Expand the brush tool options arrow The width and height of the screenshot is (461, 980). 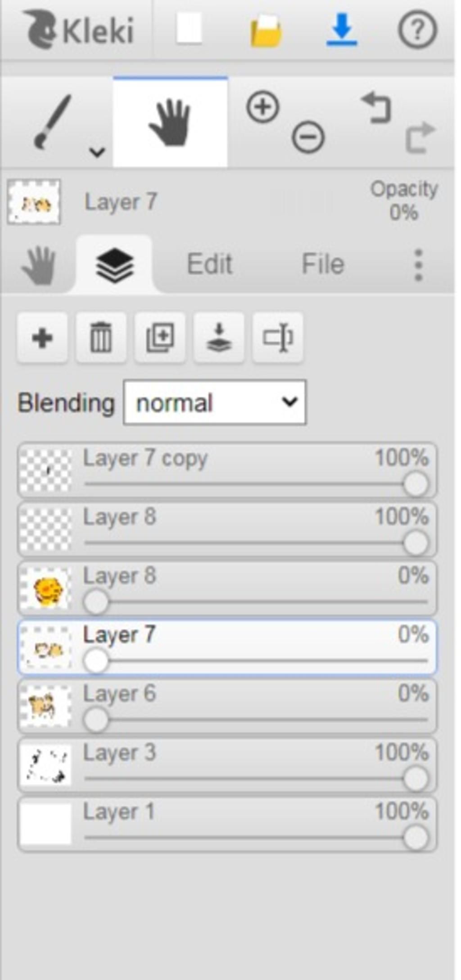[97, 152]
